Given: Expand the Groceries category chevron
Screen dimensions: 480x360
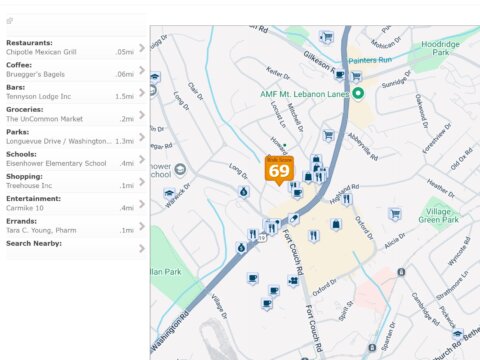Looking at the screenshot, I should 142,115.
